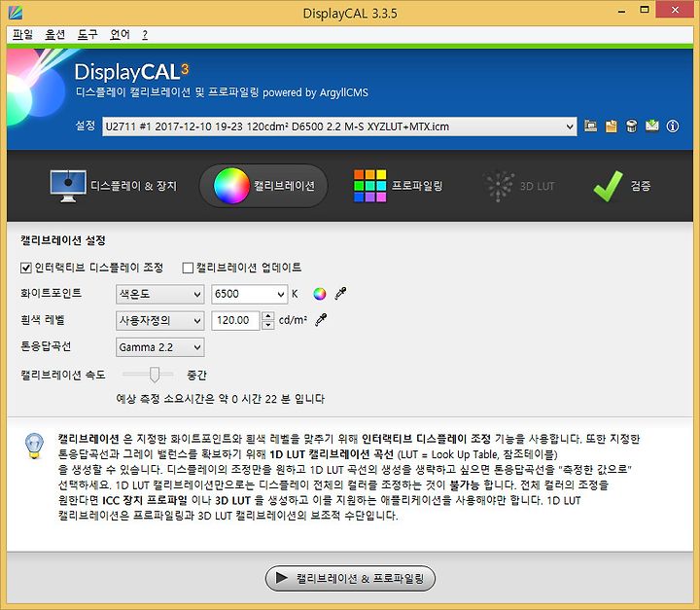Click the 톤응답곡선 label
Image resolution: width=700 pixels, height=610 pixels.
pyautogui.click(x=46, y=346)
